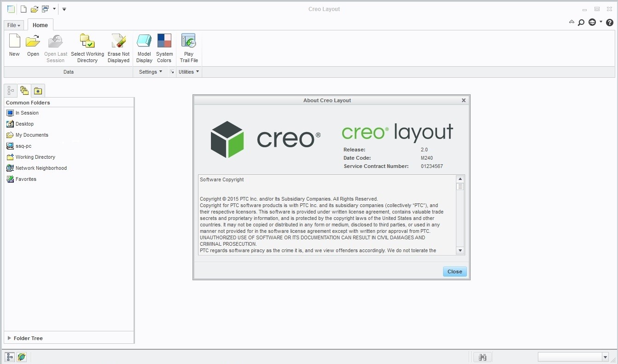
Task: Click the copyright scrollbar thumb
Action: (x=460, y=186)
